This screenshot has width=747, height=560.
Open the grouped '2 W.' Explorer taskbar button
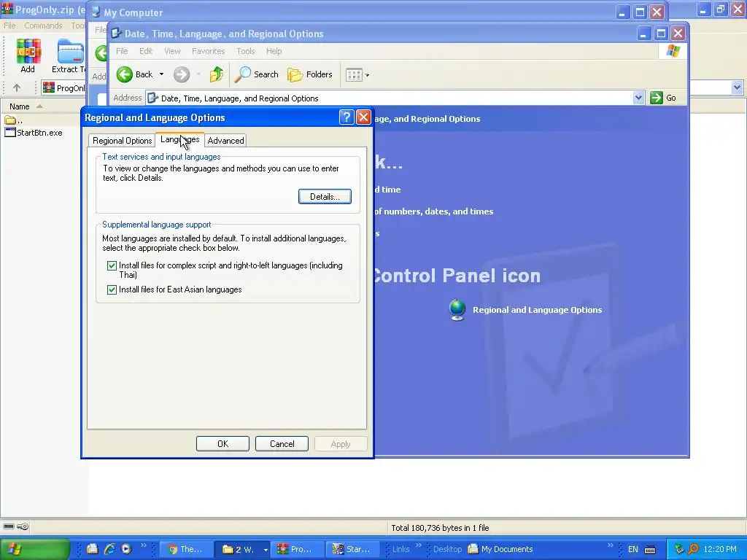click(242, 550)
